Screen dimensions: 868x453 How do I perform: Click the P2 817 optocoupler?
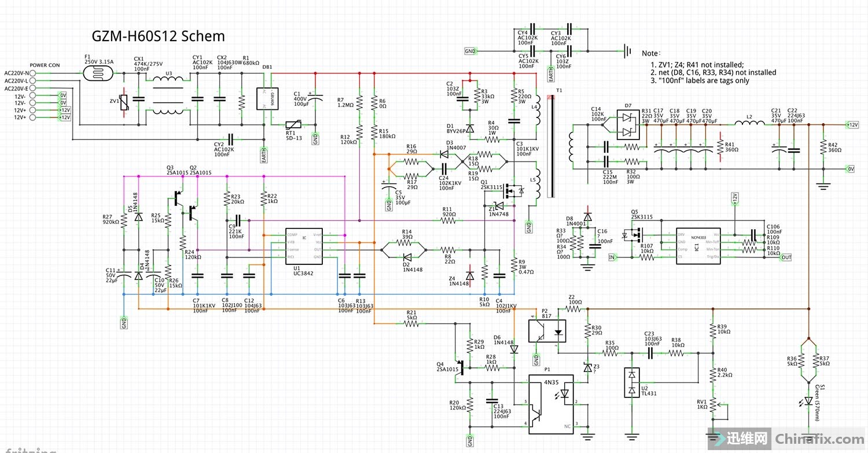(547, 332)
